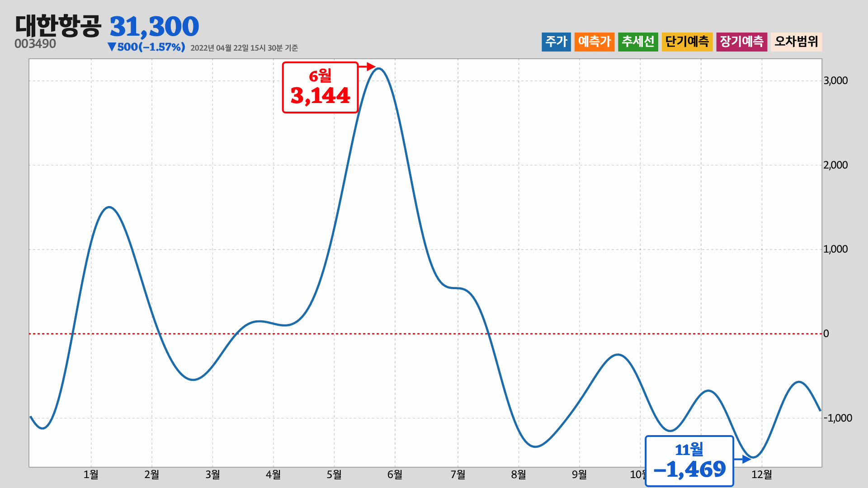This screenshot has height=488, width=868.
Task: Click the 12월 x-axis label
Action: click(762, 474)
